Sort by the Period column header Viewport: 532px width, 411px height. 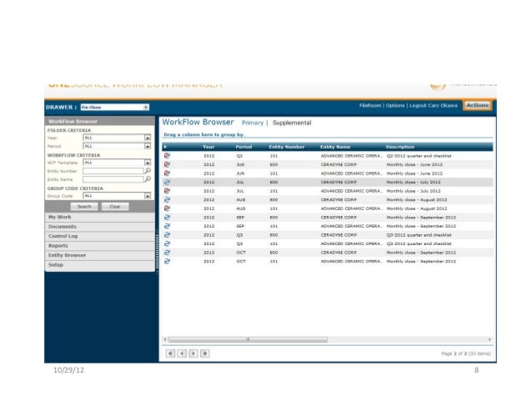[243, 147]
